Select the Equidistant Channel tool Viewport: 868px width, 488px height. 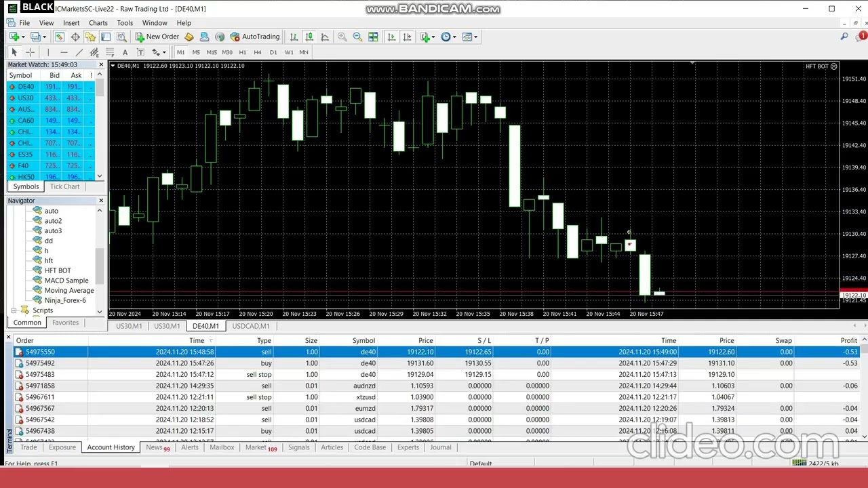(x=94, y=52)
